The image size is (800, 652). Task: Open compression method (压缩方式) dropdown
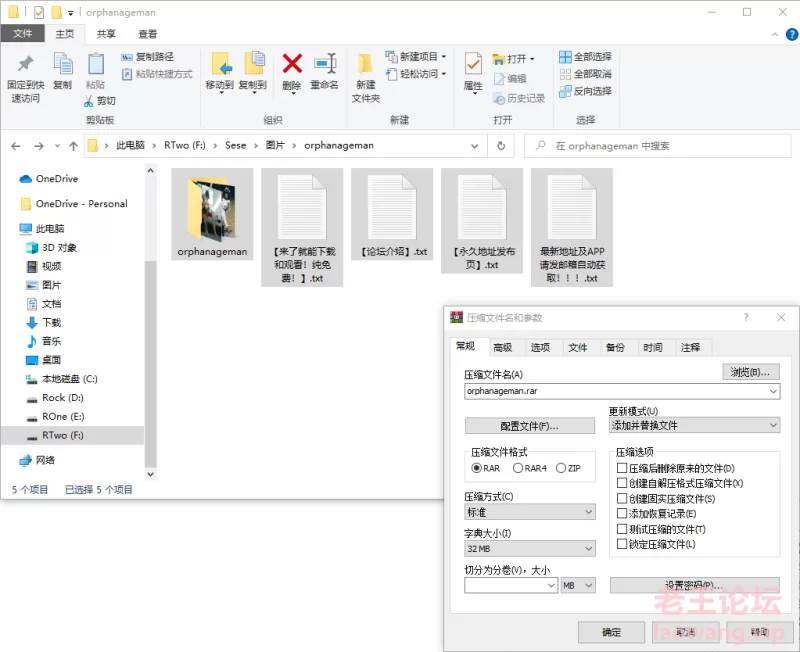click(530, 512)
